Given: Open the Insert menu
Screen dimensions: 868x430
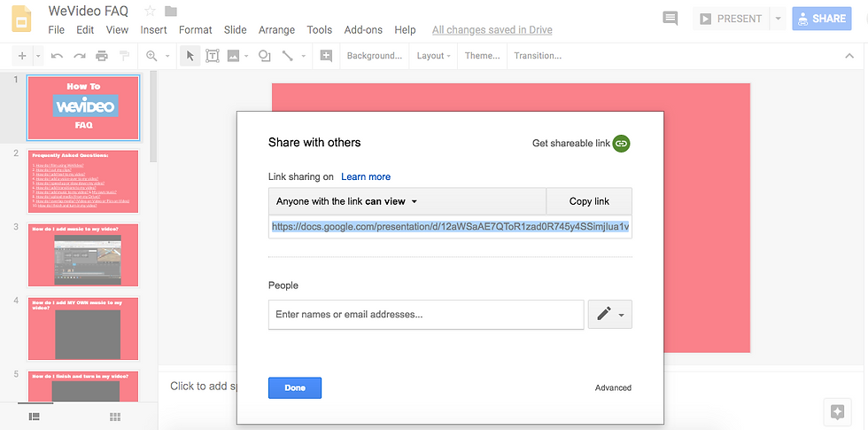Looking at the screenshot, I should (154, 30).
